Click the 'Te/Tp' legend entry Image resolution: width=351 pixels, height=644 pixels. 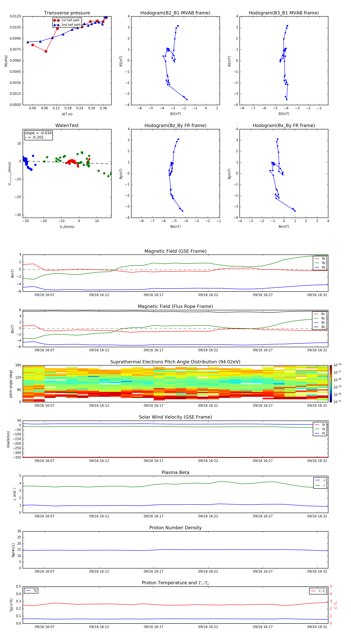318,591
